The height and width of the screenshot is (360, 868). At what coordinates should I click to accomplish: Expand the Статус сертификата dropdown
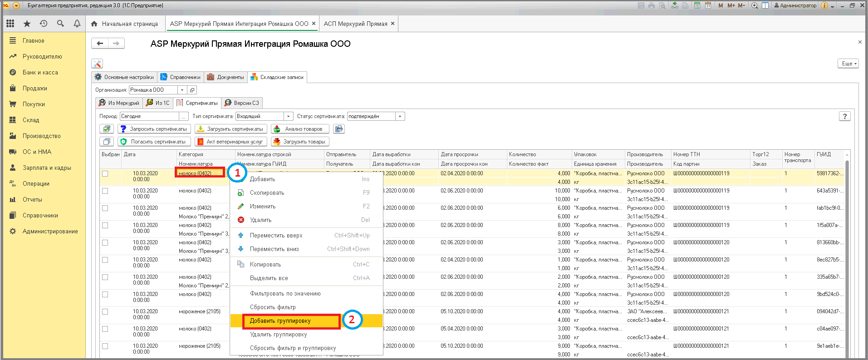pyautogui.click(x=400, y=116)
